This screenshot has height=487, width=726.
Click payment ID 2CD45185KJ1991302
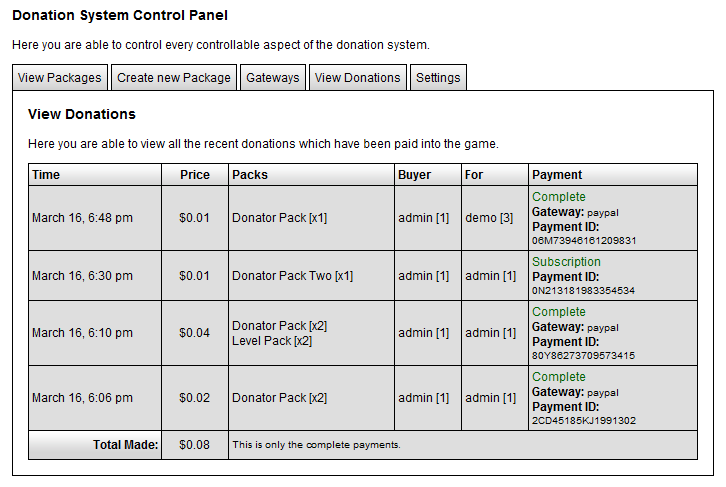click(x=584, y=421)
